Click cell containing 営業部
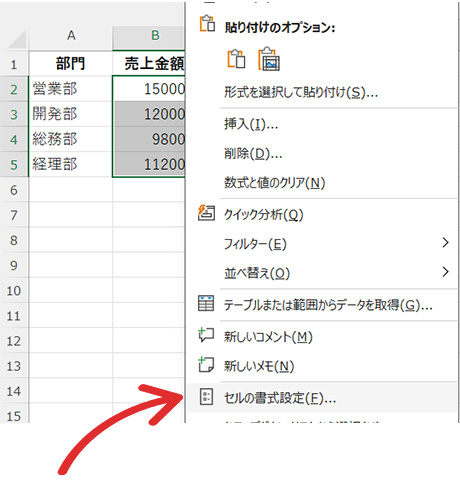 click(71, 89)
